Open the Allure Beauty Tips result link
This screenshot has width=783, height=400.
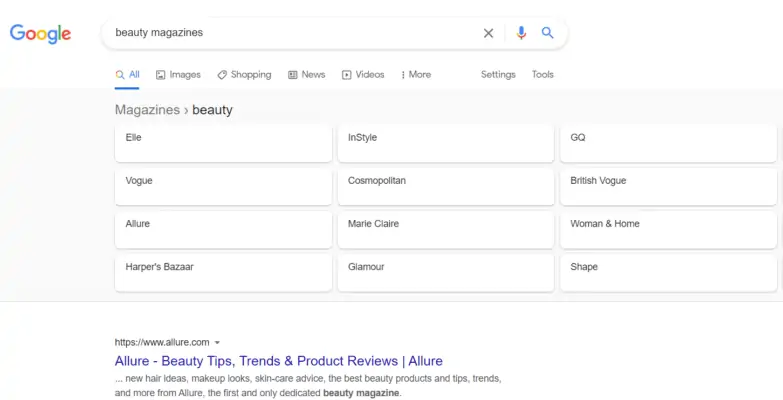279,361
